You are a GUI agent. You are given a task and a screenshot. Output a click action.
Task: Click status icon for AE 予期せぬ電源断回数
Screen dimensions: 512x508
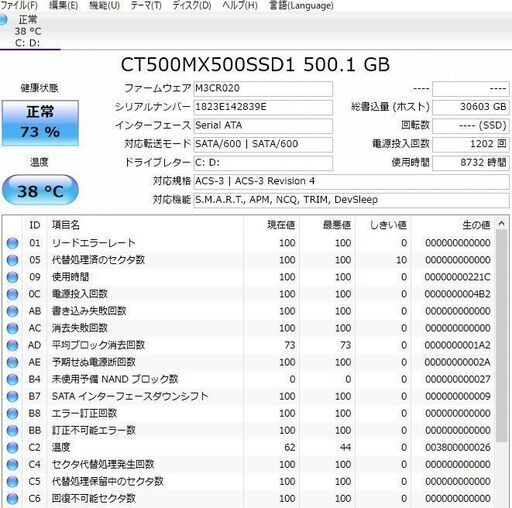pos(12,362)
